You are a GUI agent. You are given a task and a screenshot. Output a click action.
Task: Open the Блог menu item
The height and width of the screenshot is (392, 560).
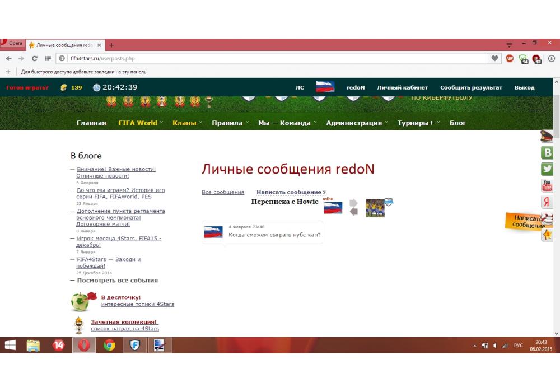[x=458, y=123]
